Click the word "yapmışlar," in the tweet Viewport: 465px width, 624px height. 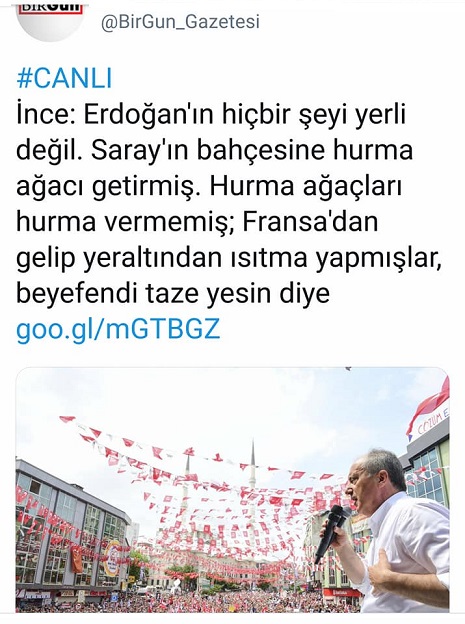click(x=379, y=259)
